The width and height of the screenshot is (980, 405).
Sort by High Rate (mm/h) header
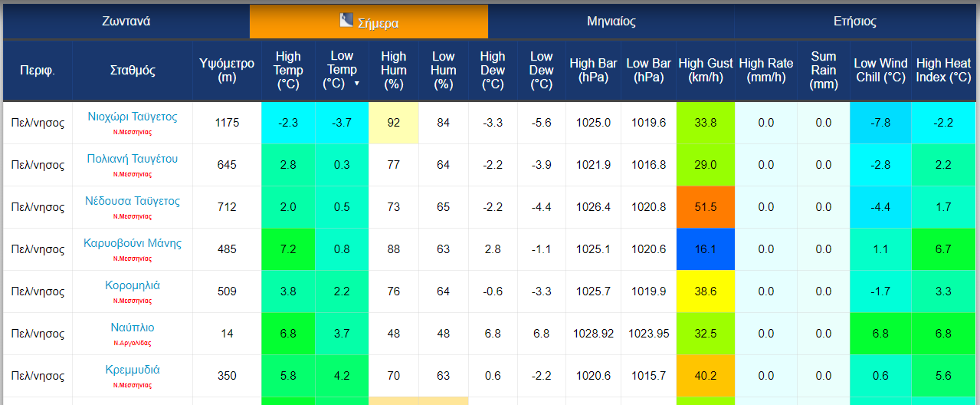point(766,71)
